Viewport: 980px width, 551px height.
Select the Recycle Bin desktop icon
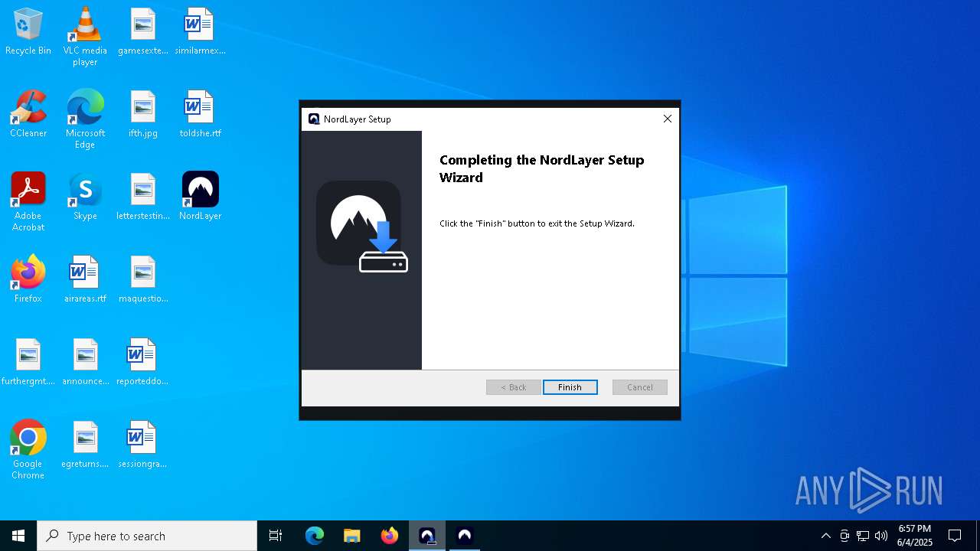coord(28,32)
